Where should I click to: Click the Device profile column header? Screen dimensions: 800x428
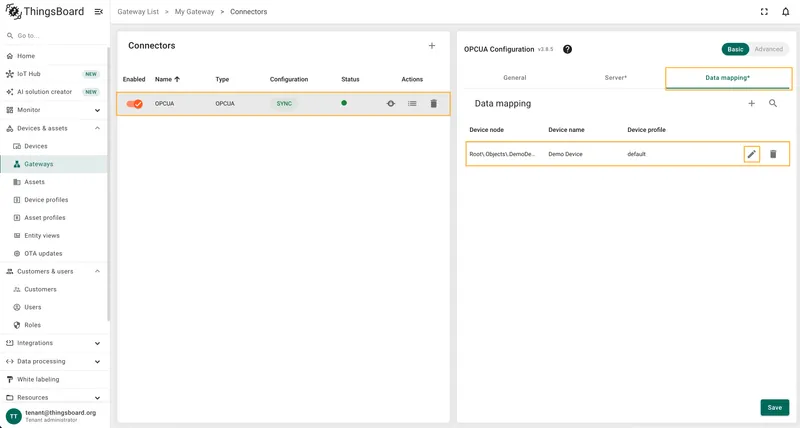pos(646,130)
